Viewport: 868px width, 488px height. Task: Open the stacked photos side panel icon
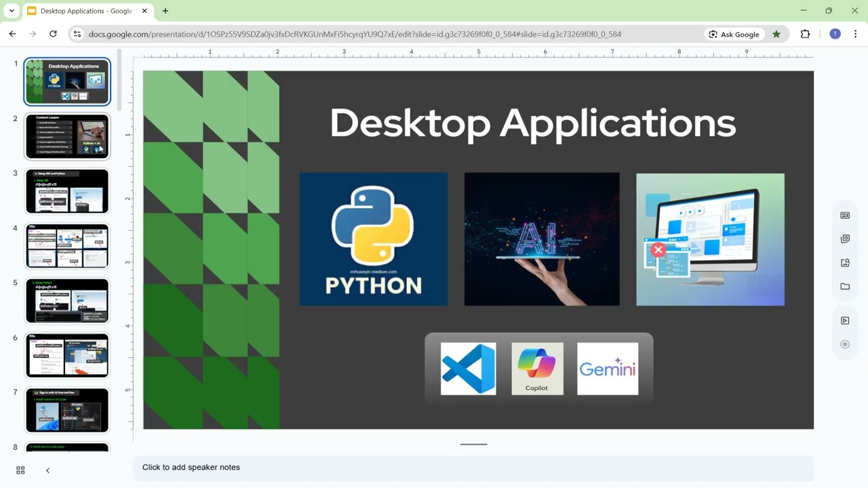tap(845, 239)
